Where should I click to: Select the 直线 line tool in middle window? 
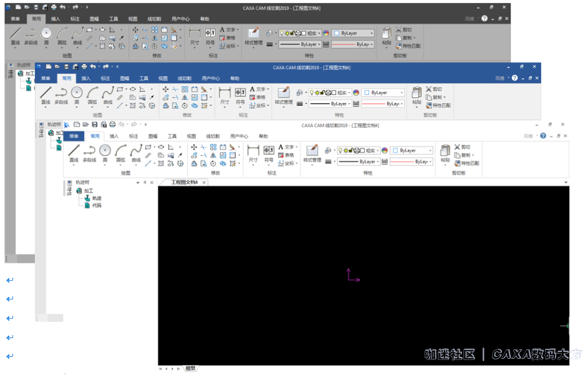click(46, 95)
